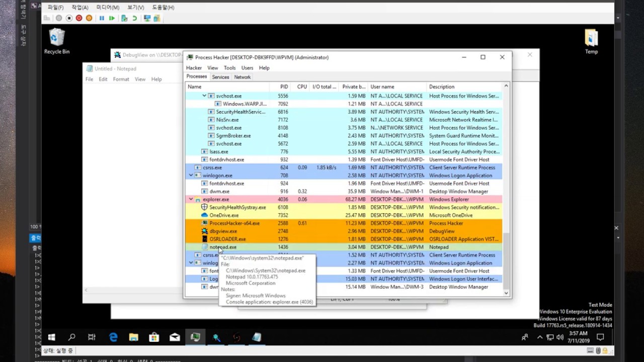Click the scroll-up arrow in the process list

506,86
